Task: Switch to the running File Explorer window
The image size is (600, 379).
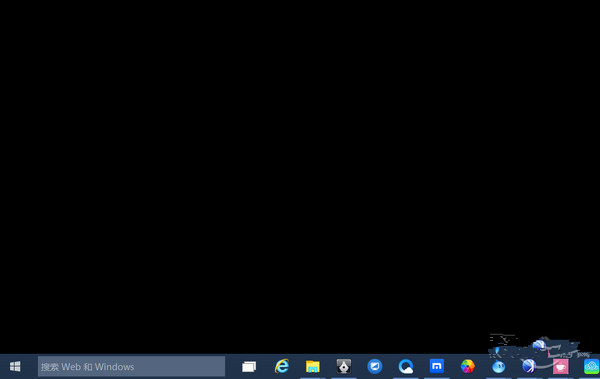Action: click(313, 366)
